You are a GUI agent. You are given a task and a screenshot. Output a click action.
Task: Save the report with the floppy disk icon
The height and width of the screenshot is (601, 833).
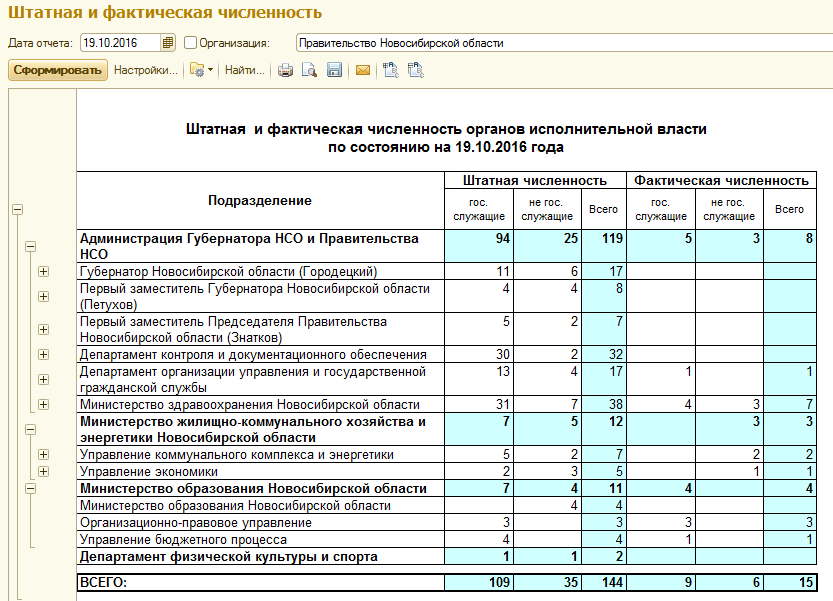pos(334,70)
